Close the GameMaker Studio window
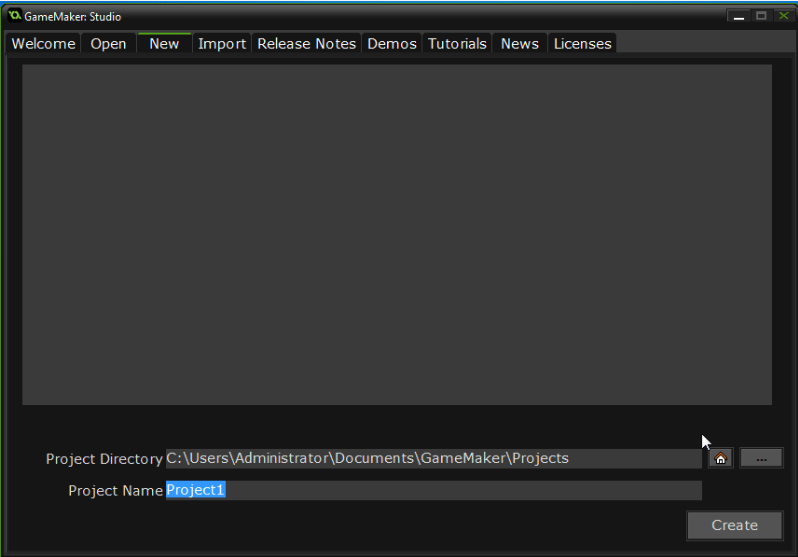The height and width of the screenshot is (557, 798). coord(784,16)
